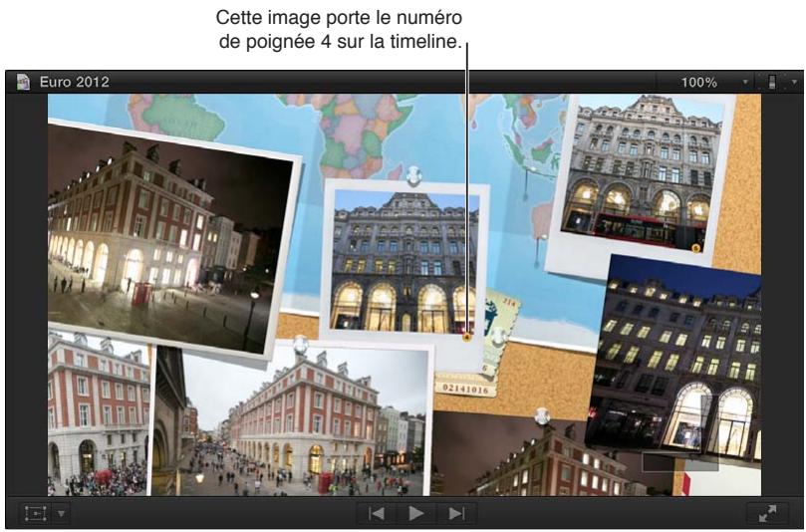Expand the Transform tool dropdown arrow
This screenshot has height=532, width=806.
click(61, 513)
